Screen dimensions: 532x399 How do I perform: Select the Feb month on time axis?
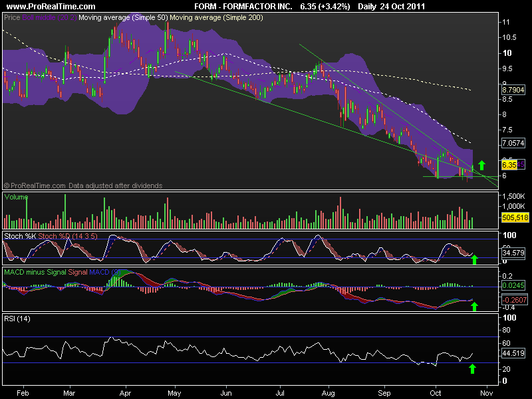[23, 393]
